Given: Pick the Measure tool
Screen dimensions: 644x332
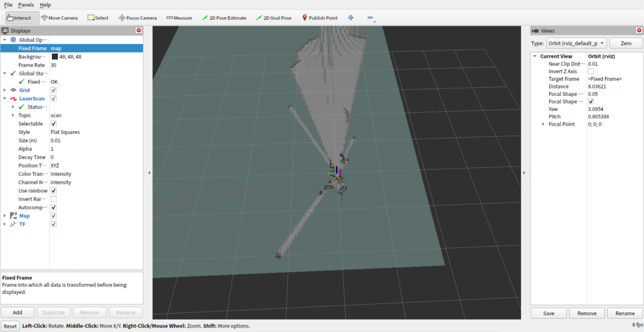Looking at the screenshot, I should click(179, 18).
